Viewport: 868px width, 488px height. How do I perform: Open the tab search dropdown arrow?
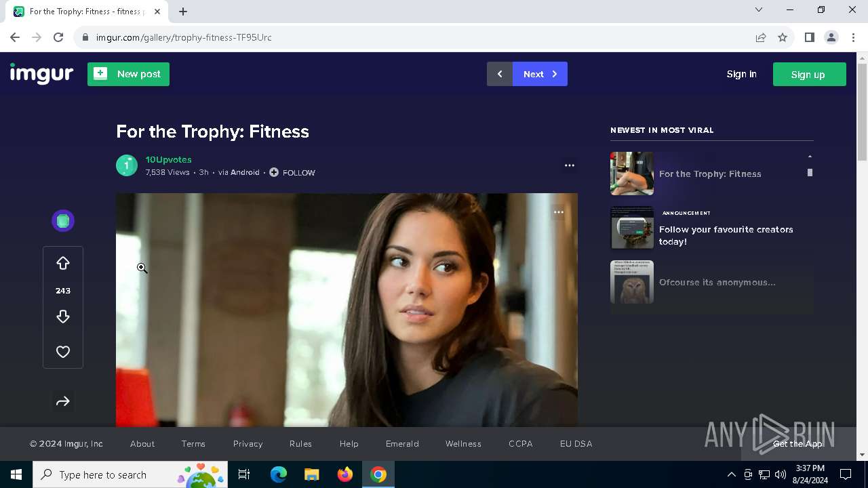759,9
